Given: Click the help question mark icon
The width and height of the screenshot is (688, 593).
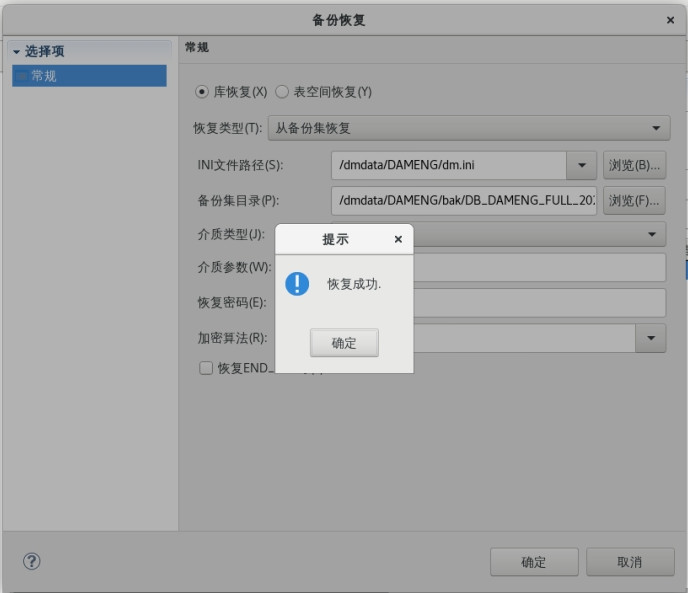Looking at the screenshot, I should click(31, 561).
